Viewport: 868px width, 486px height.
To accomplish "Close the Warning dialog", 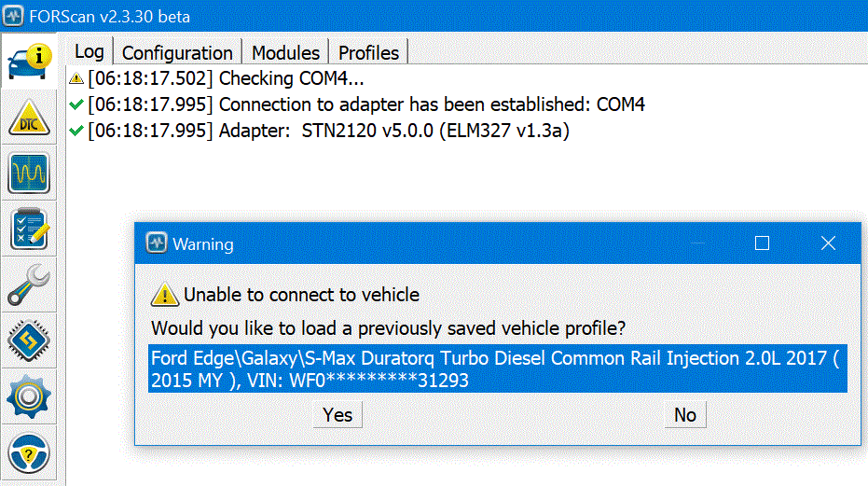I will coord(828,243).
